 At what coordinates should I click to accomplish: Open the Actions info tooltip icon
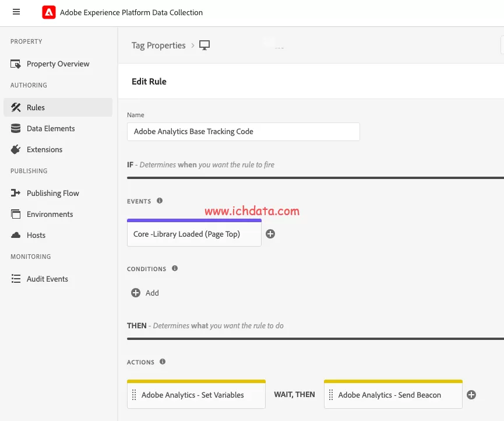[163, 362]
